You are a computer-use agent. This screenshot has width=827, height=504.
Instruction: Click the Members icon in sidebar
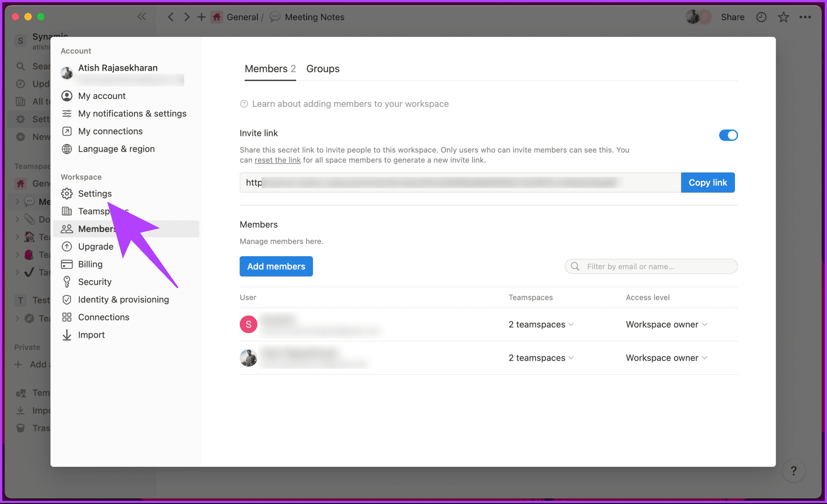[67, 228]
